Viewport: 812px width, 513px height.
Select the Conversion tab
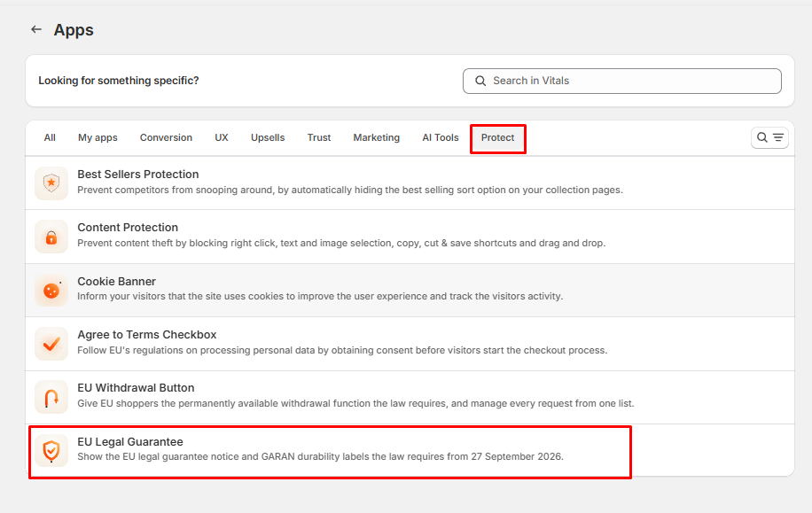click(x=166, y=137)
